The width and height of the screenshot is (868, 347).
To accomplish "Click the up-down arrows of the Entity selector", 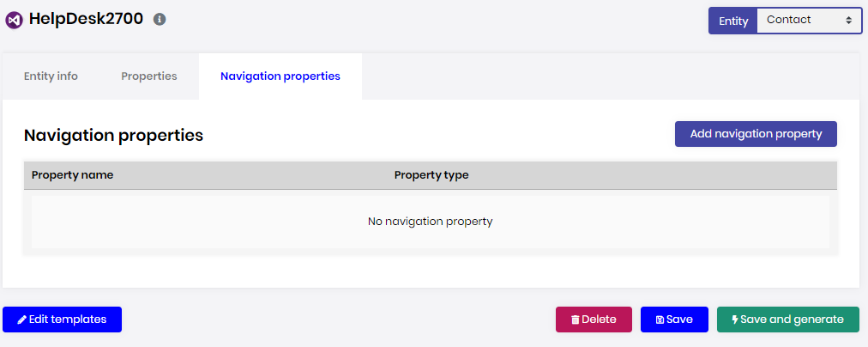I will pyautogui.click(x=848, y=21).
